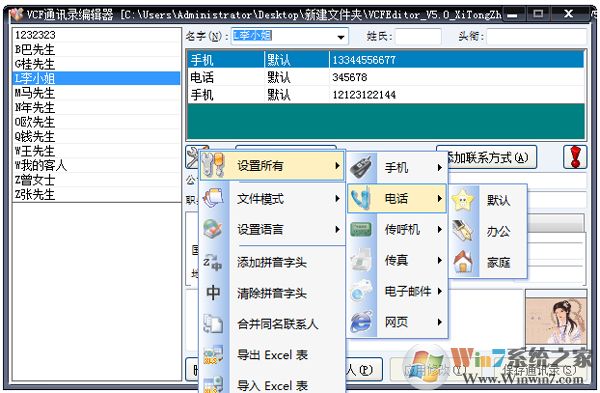The height and width of the screenshot is (393, 600).
Task: Click the fax machine icon beside 传真
Action: 360,260
